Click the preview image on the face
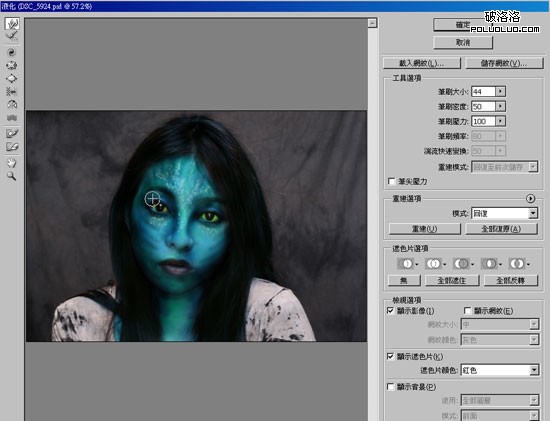The image size is (550, 421). coord(181,225)
